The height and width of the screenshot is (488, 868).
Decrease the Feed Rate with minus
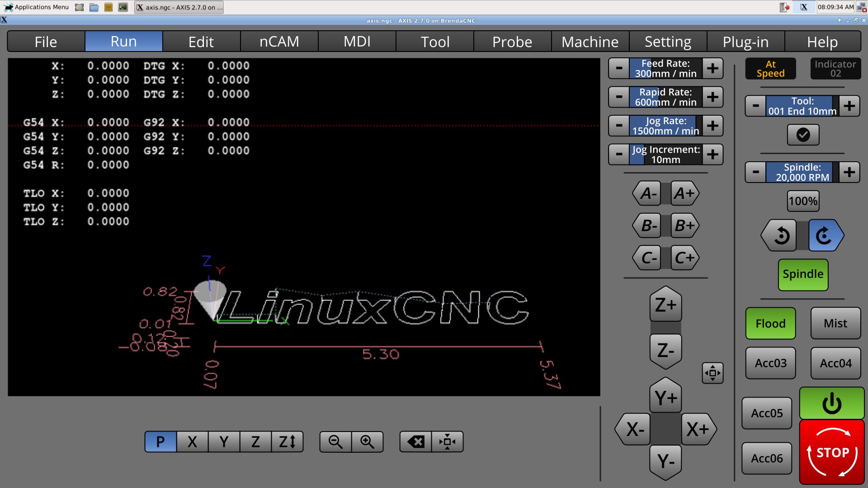pos(619,69)
